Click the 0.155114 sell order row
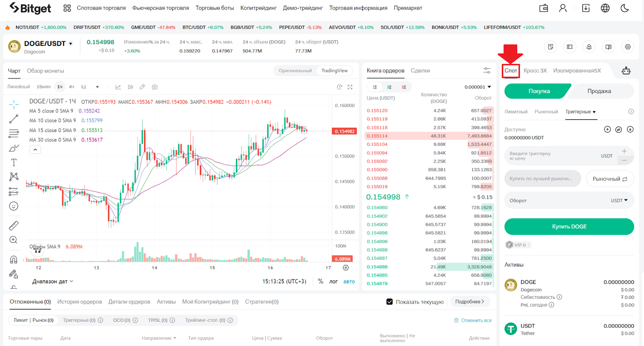 pos(429,136)
